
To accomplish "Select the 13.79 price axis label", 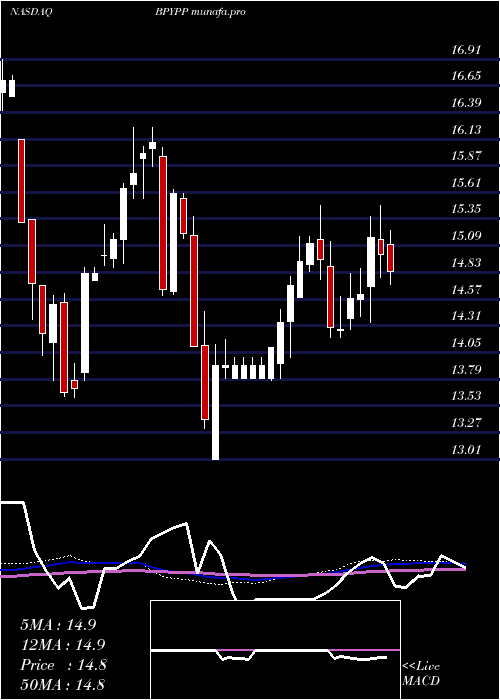I will 466,369.
